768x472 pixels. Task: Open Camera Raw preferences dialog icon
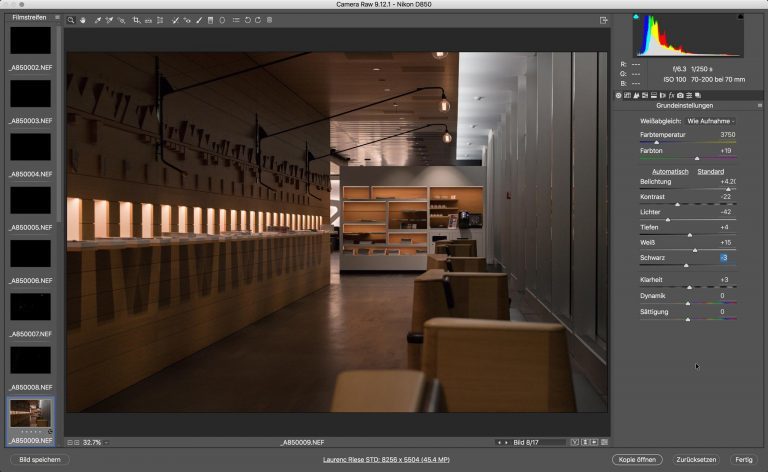(236, 20)
